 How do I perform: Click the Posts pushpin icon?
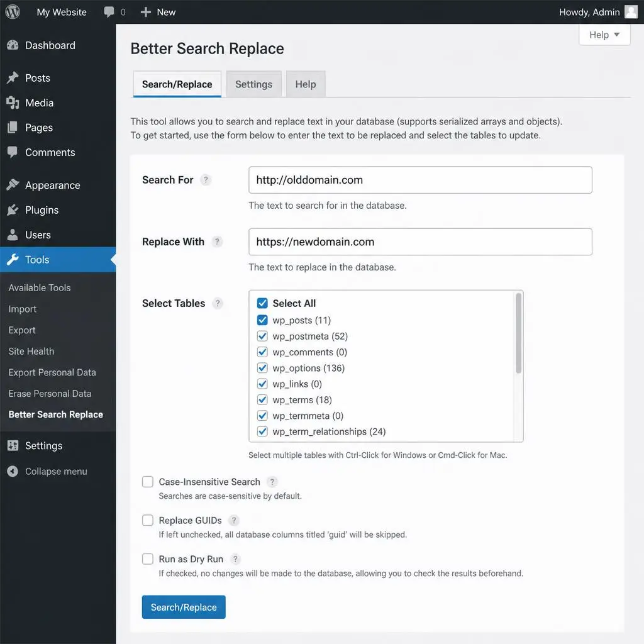point(13,77)
